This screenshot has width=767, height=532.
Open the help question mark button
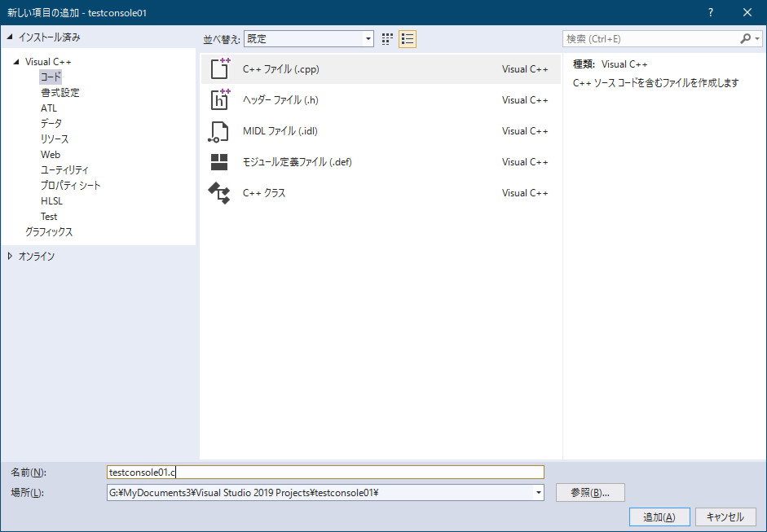click(x=711, y=12)
